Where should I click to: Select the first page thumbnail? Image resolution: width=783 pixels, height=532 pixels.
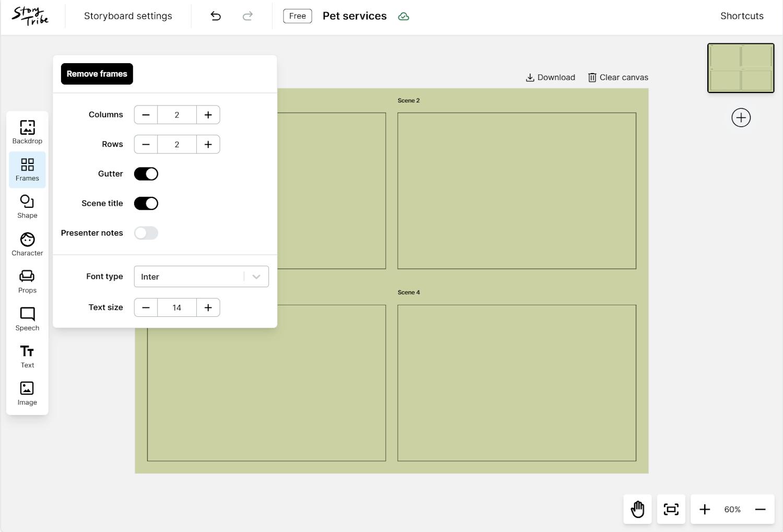click(x=740, y=68)
